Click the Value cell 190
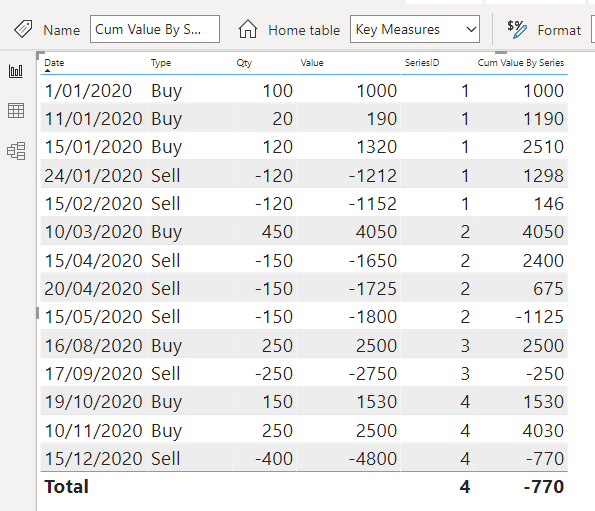Screen dimensions: 595x511 tap(382, 119)
